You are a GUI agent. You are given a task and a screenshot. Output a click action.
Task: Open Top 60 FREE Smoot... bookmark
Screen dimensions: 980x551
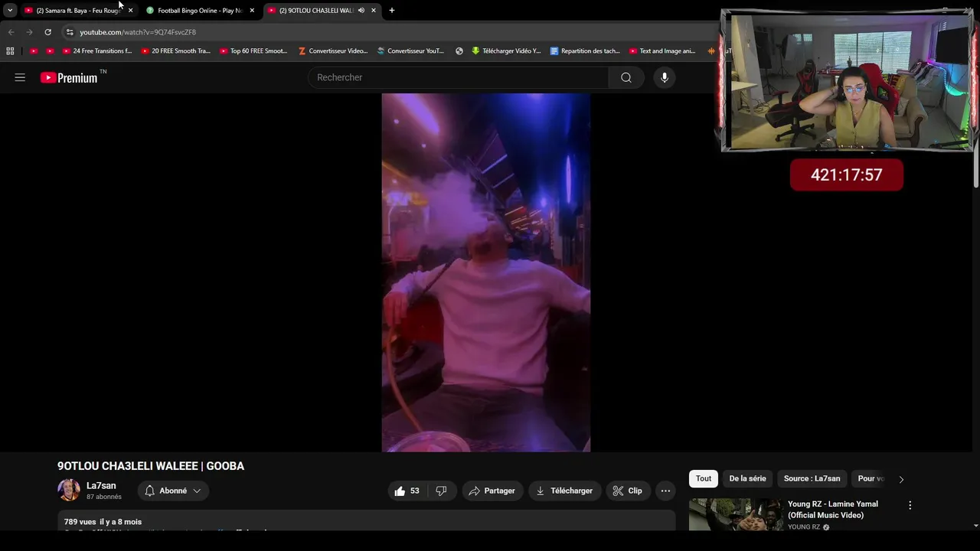[253, 51]
